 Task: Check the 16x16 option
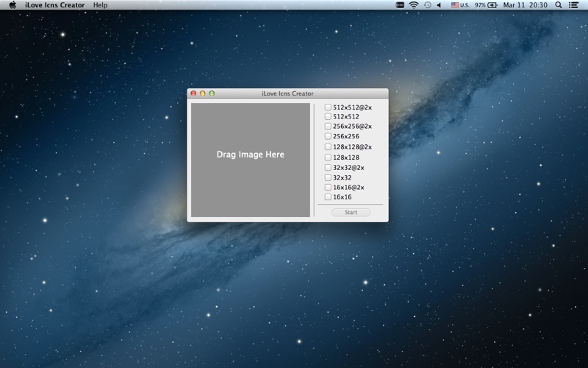coord(328,197)
